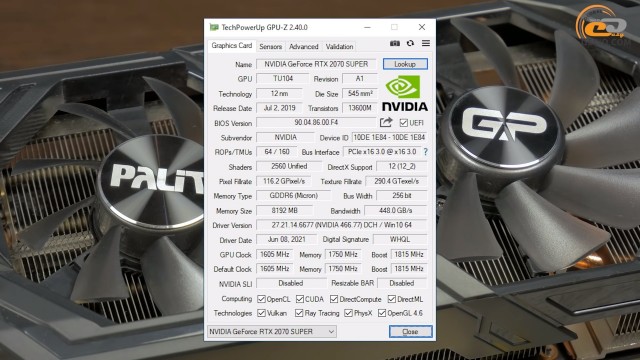Click the Bus Interface question mark
640x360 pixels.
coord(426,152)
